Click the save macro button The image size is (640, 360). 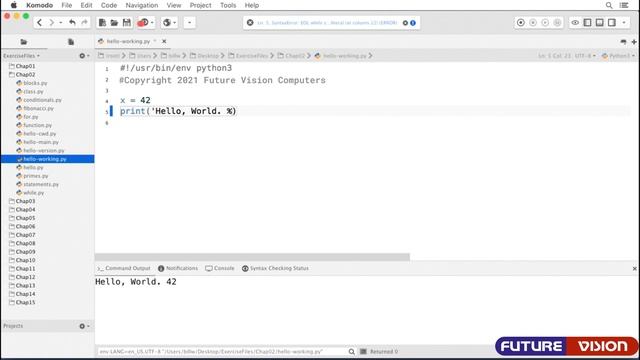(557, 22)
